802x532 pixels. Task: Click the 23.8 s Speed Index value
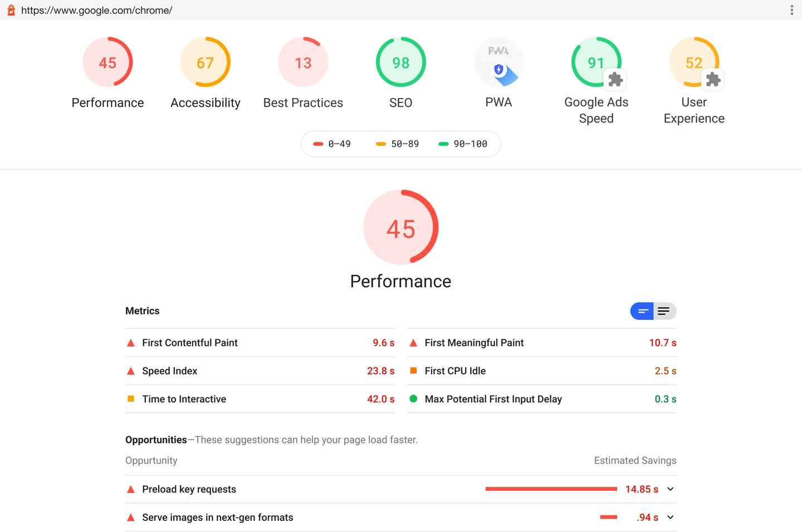click(x=381, y=371)
